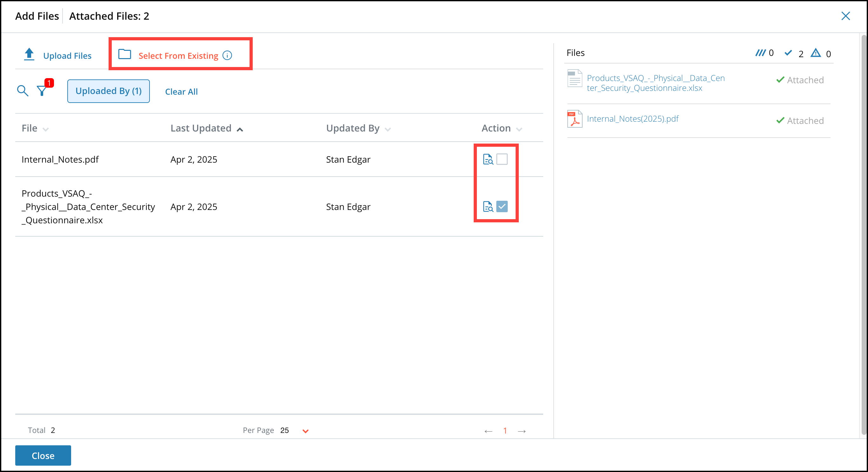Open the Select From Existing folder icon
The width and height of the screenshot is (868, 472).
pyautogui.click(x=124, y=55)
